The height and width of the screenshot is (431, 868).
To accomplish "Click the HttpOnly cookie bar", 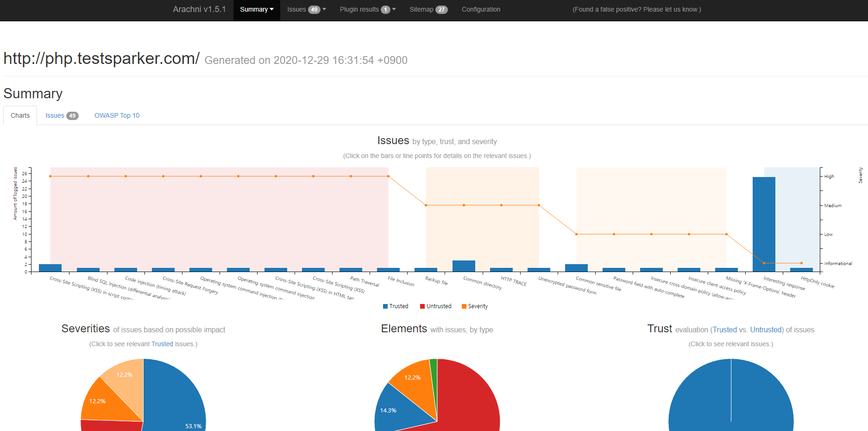I will (801, 270).
